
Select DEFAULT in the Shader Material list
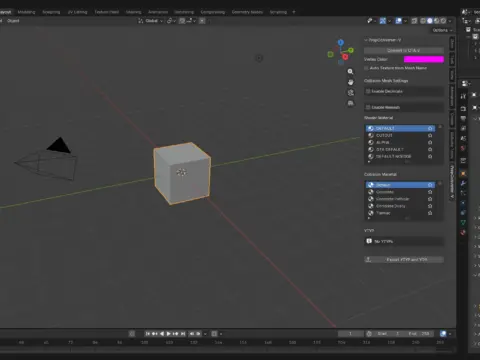[x=400, y=128]
